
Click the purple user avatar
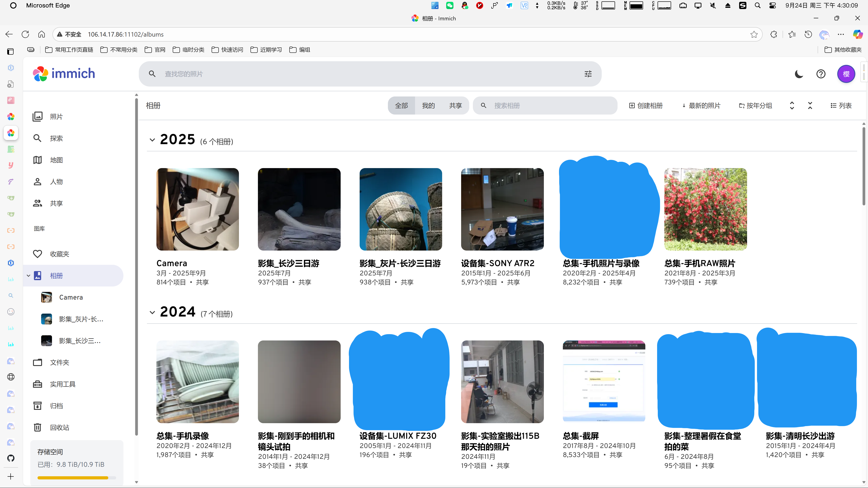click(846, 74)
